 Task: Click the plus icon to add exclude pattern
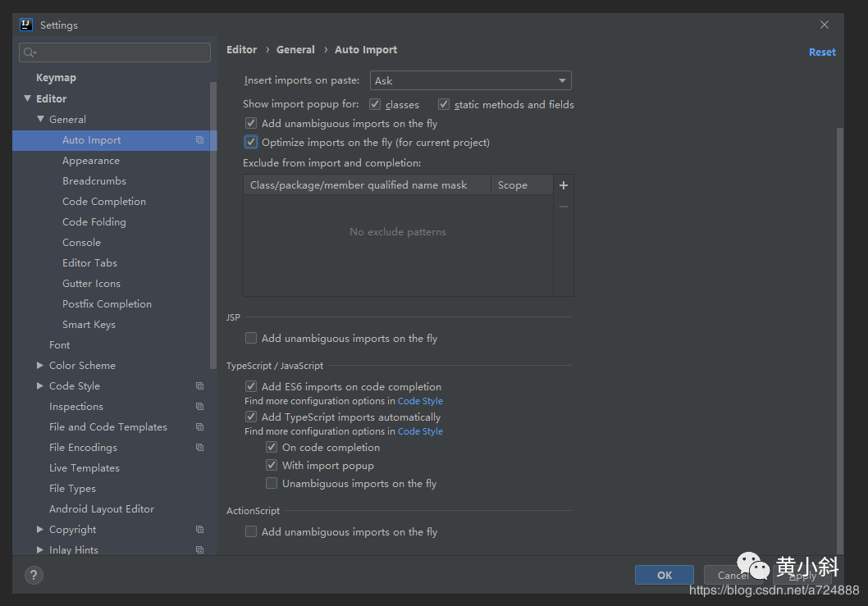point(563,185)
